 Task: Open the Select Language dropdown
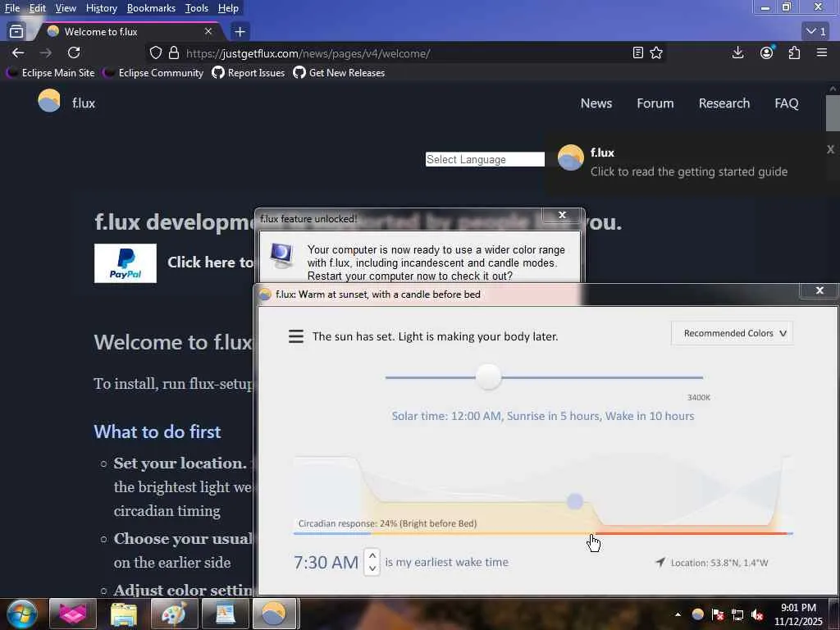point(485,159)
